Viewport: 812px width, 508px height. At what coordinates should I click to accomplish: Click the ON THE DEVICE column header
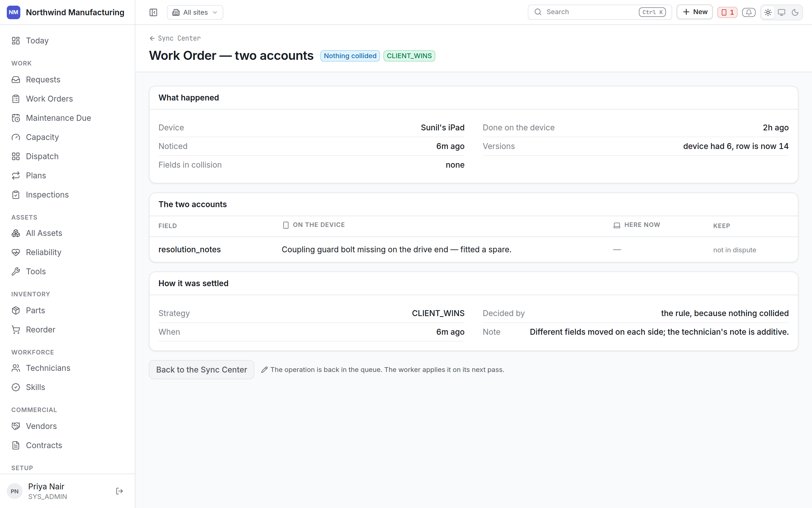click(x=314, y=225)
